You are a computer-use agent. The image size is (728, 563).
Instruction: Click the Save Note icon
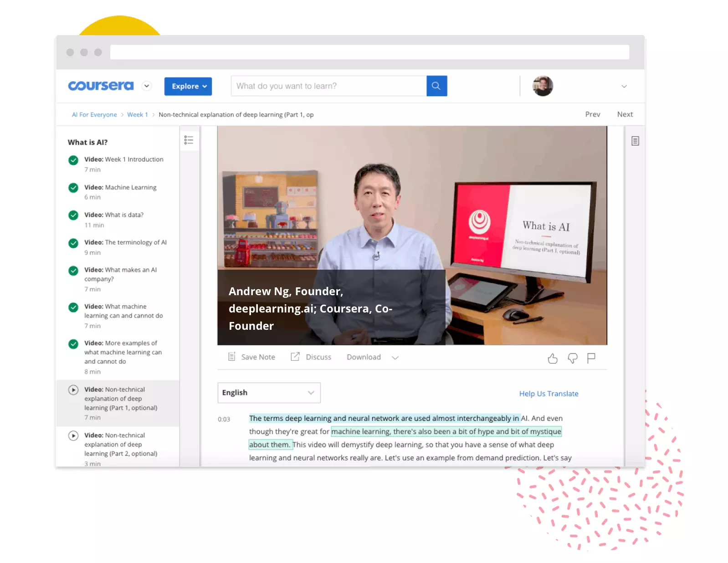point(231,357)
